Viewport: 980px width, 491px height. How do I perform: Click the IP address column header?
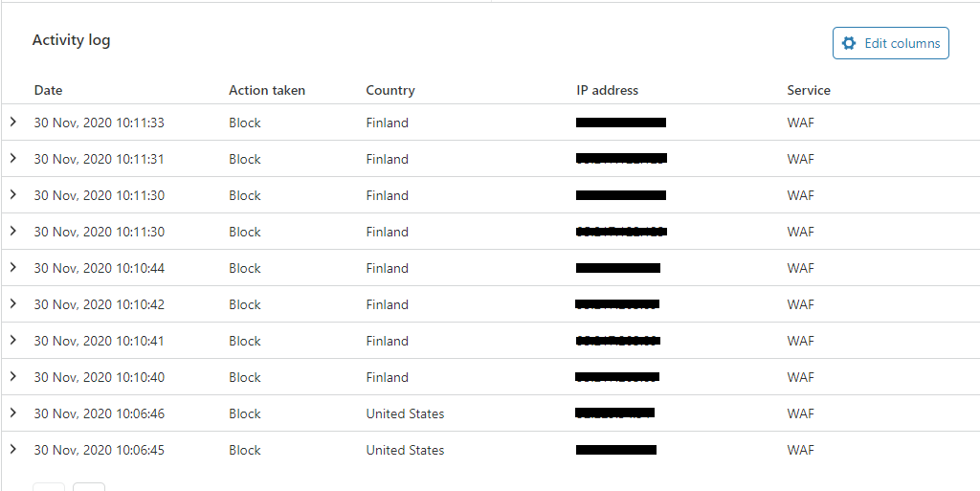click(607, 90)
